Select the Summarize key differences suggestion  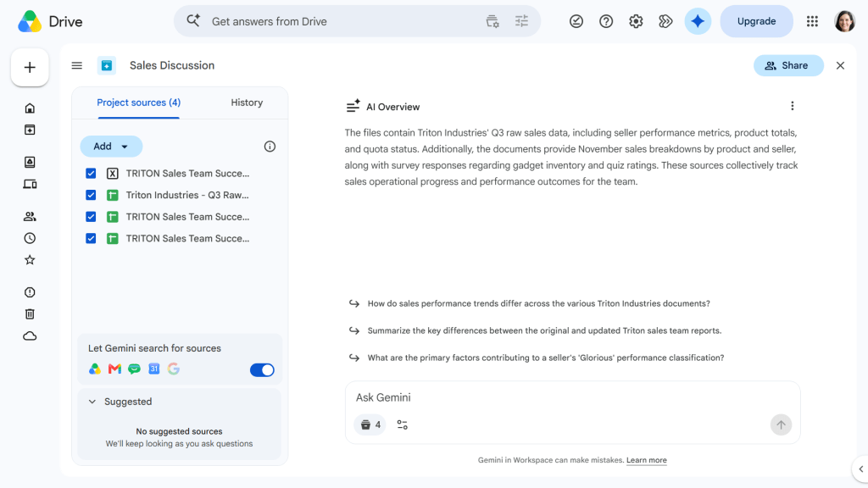coord(545,331)
